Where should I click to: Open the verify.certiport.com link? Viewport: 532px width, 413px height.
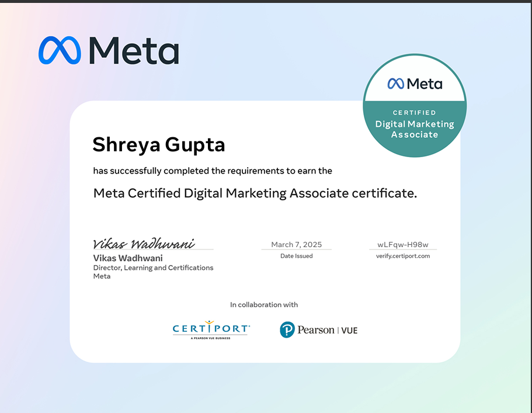tap(403, 256)
